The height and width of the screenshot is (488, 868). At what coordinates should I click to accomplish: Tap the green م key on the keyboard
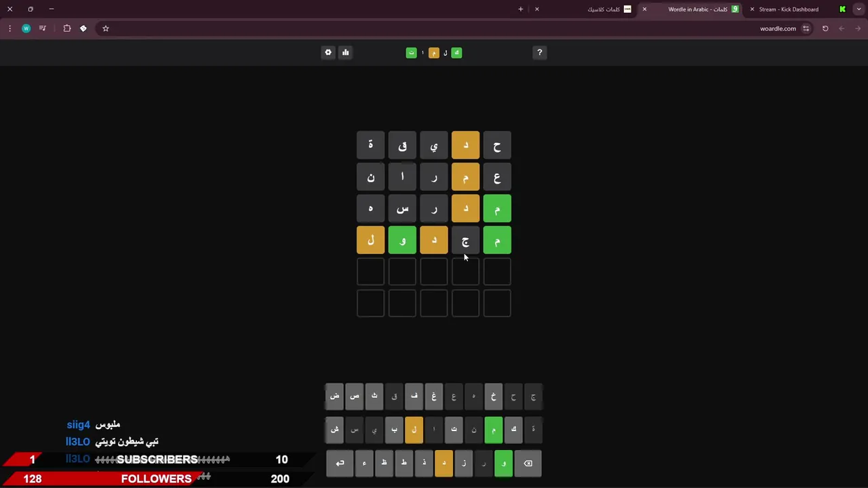tap(494, 430)
